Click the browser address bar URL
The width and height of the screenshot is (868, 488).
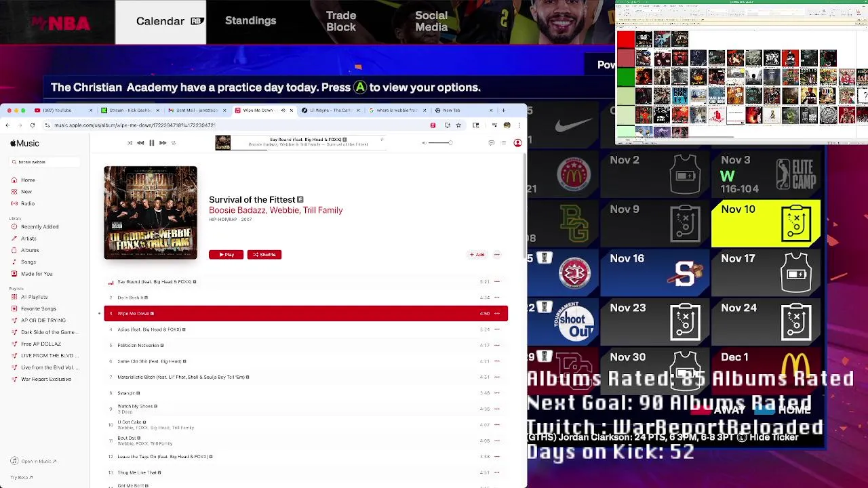pos(135,125)
